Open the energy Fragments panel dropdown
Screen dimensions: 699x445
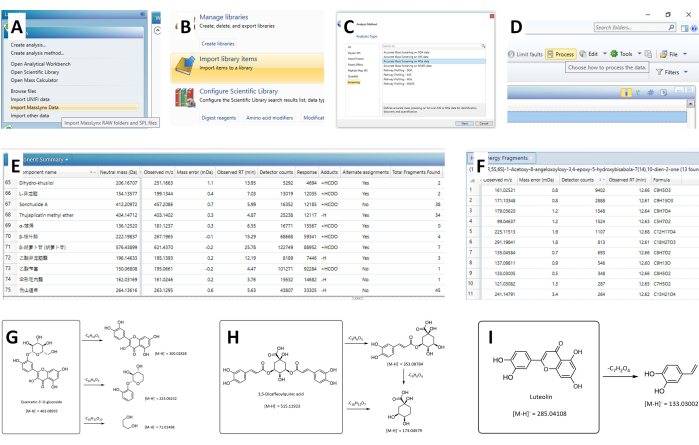point(531,158)
